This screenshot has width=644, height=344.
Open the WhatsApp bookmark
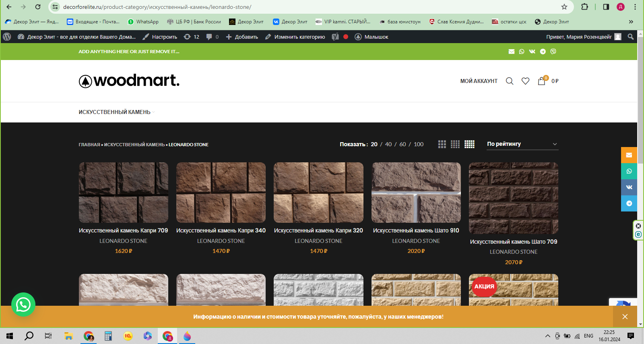[143, 22]
